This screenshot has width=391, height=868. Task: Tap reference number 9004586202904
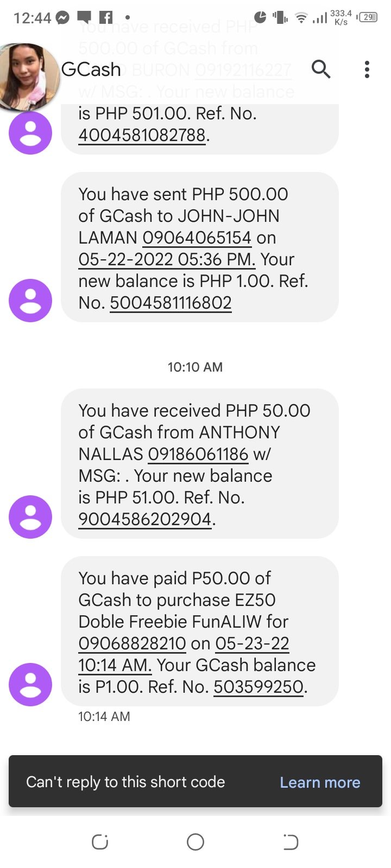point(144,519)
